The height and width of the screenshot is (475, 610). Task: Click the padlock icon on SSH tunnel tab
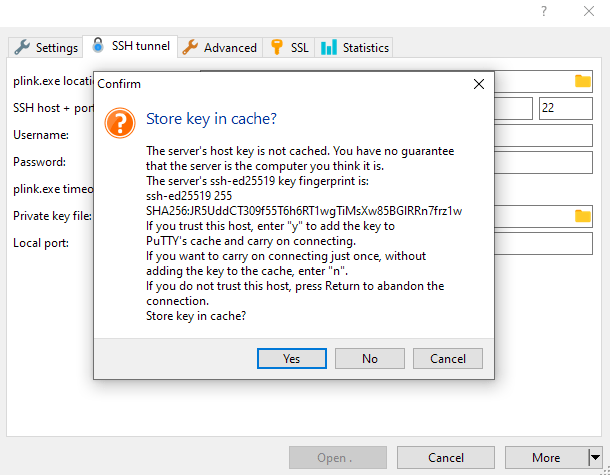[x=98, y=46]
